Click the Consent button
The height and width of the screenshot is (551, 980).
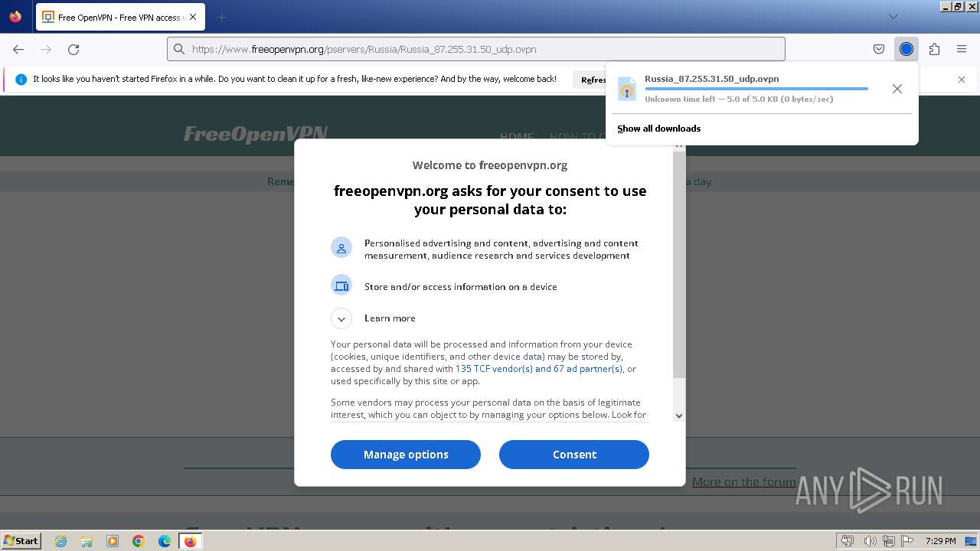click(574, 455)
